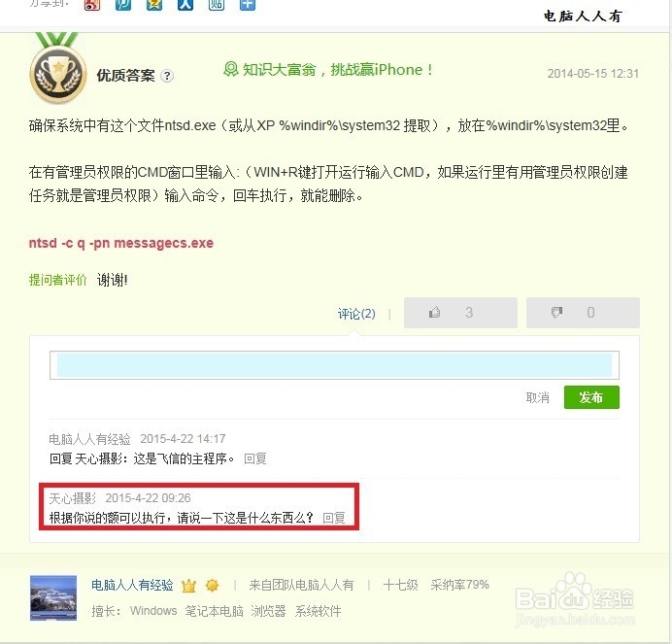Image resolution: width=672 pixels, height=644 pixels.
Task: Open more share options plus icon
Action: click(x=248, y=4)
